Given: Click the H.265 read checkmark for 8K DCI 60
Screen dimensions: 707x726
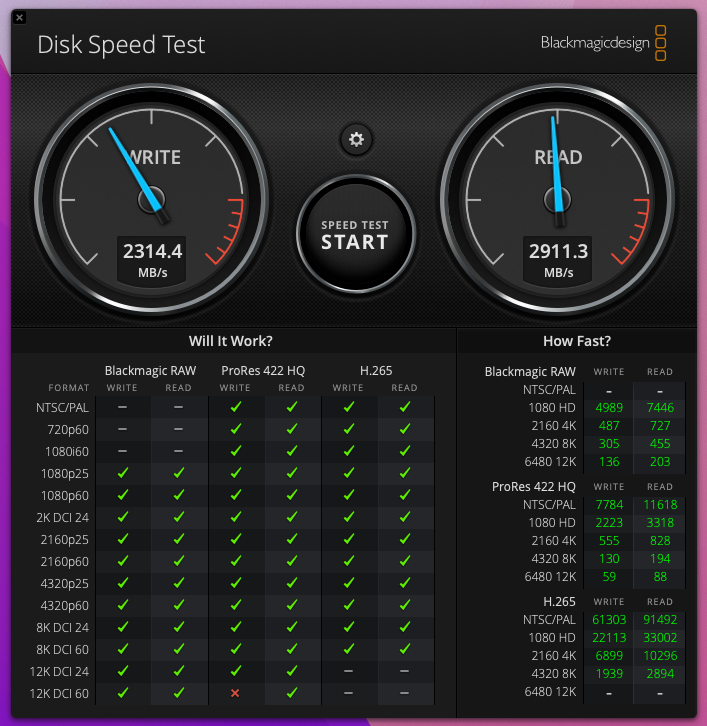Looking at the screenshot, I should (405, 649).
